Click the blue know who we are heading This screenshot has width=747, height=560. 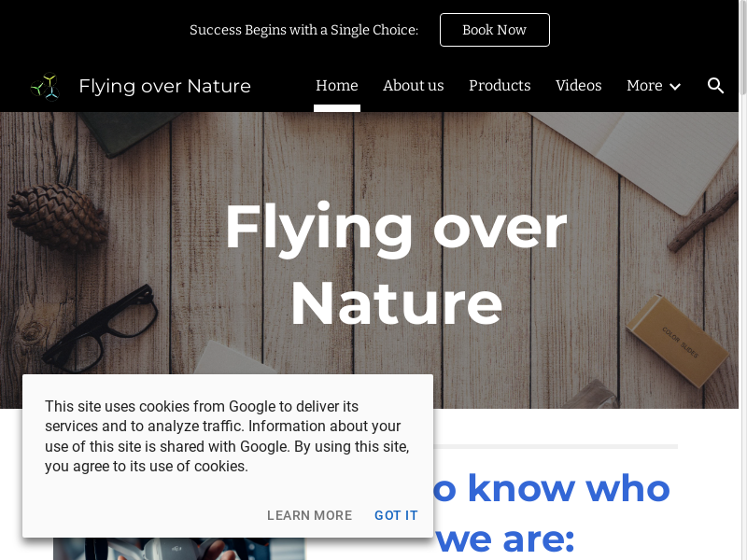pyautogui.click(x=553, y=513)
